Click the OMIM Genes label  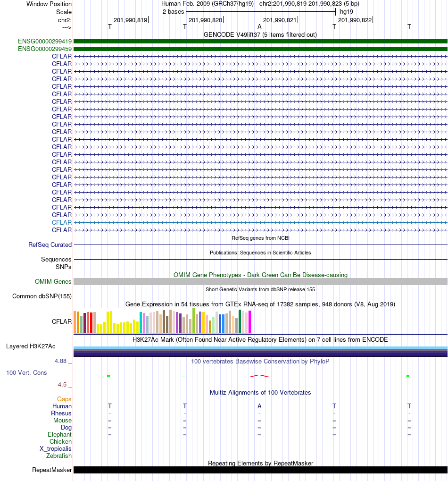point(53,282)
